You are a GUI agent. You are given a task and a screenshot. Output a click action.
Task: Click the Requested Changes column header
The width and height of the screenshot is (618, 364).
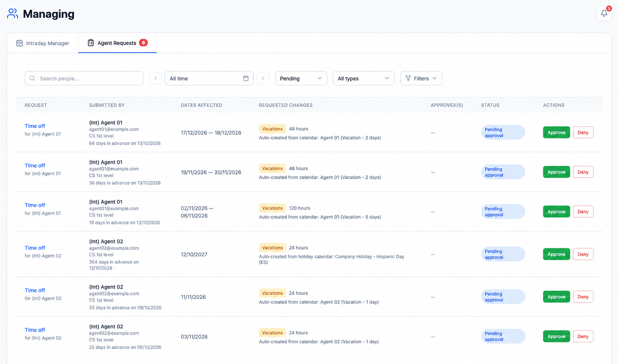point(286,105)
